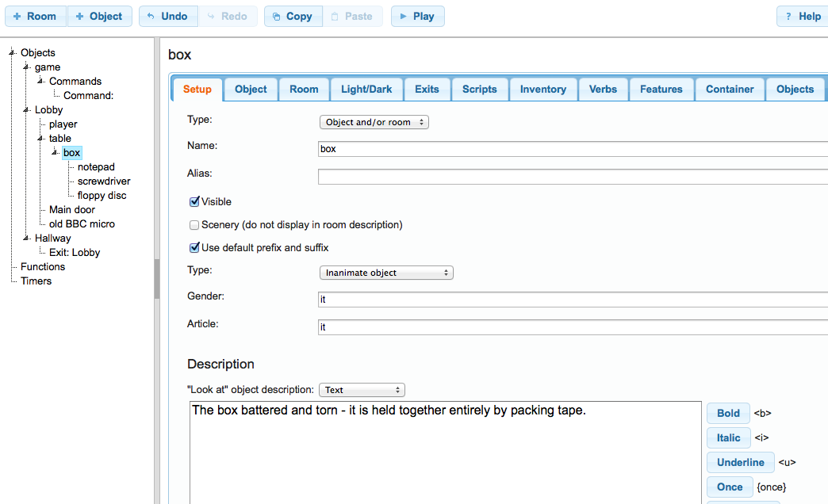Click the vertical pane divider handle
Screen dimensions: 828x504
[x=157, y=278]
